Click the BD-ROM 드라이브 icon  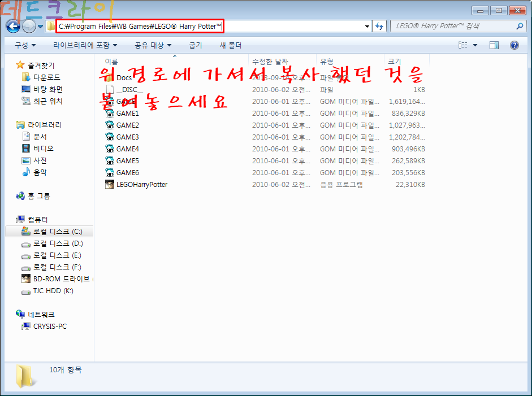coord(26,278)
